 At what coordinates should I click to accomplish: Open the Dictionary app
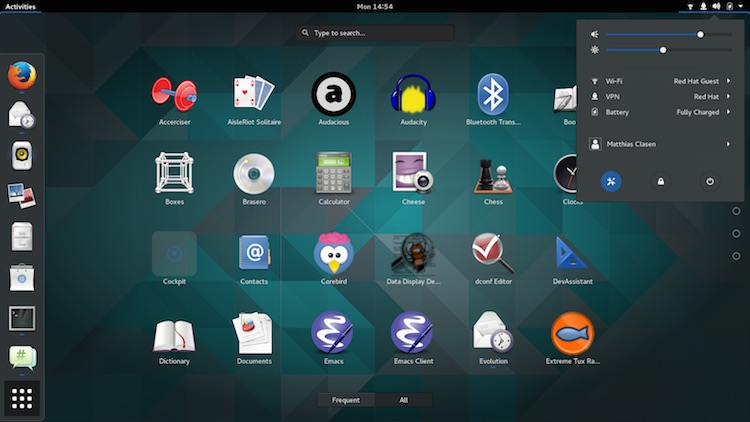click(x=174, y=339)
